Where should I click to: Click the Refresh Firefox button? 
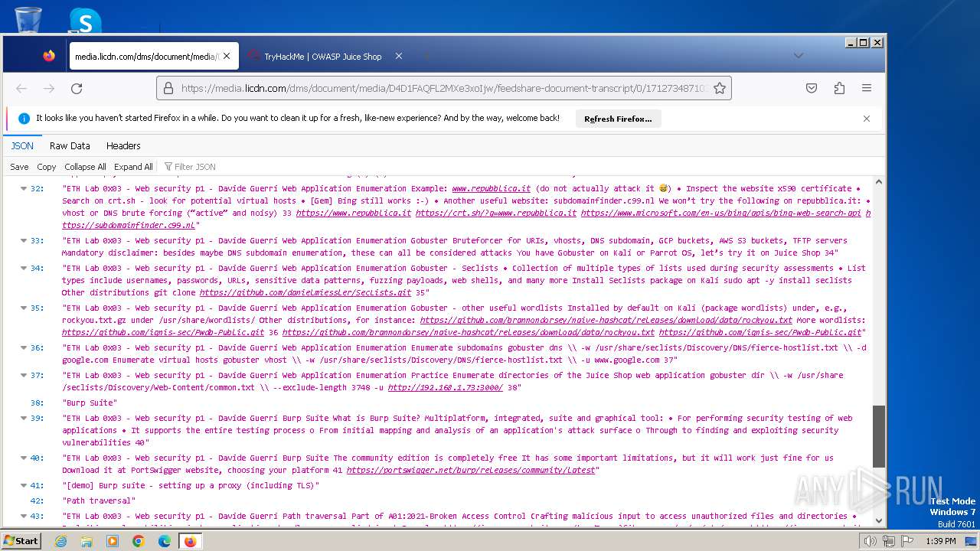[x=618, y=119]
